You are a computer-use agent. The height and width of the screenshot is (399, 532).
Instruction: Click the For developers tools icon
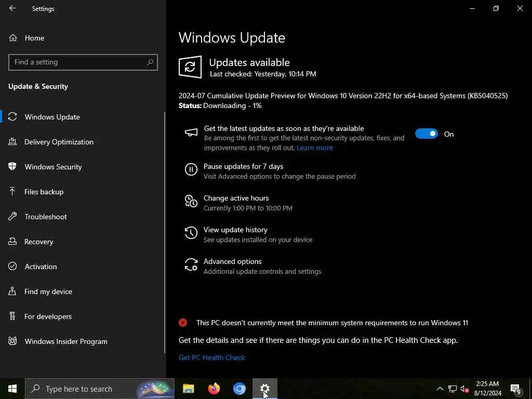pos(12,316)
